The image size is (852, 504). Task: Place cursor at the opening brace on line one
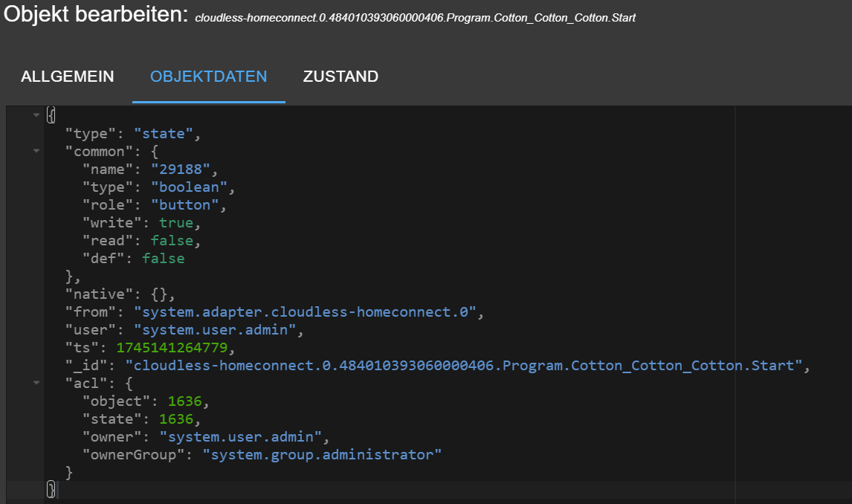point(51,115)
